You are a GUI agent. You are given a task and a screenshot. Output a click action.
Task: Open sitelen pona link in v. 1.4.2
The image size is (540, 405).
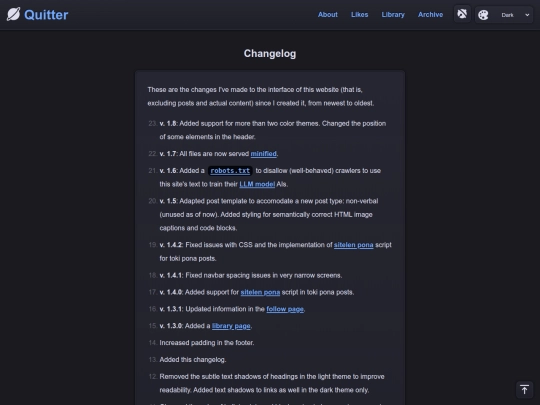point(353,245)
